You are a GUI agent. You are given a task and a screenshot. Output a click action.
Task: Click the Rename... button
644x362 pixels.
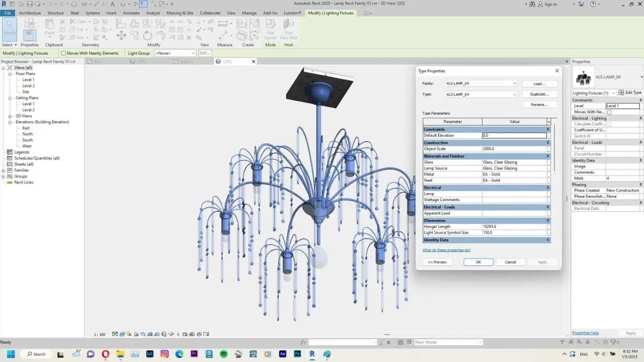coord(539,105)
